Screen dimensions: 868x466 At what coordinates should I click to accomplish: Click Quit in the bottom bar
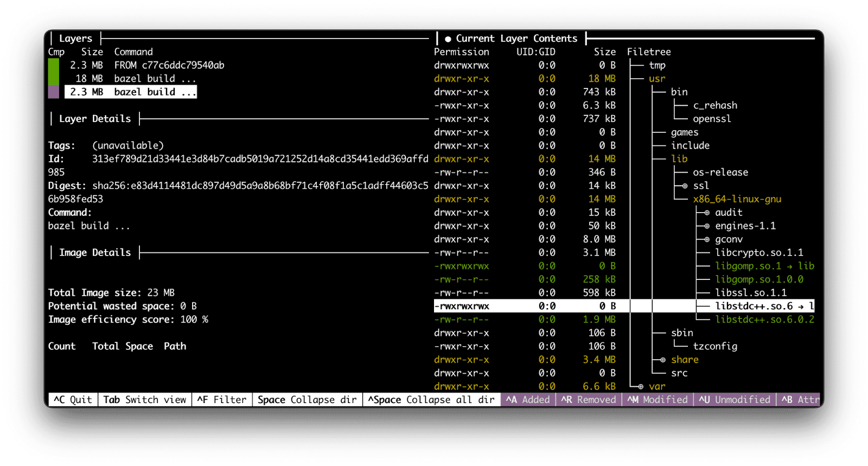(x=73, y=400)
